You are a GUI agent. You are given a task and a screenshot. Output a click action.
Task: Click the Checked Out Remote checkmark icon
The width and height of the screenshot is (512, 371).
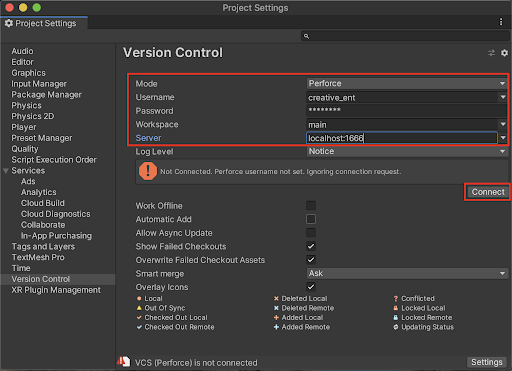[x=139, y=327]
